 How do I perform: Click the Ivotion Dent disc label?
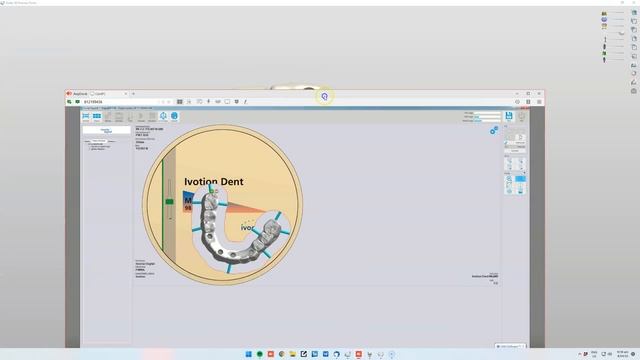[x=213, y=182]
